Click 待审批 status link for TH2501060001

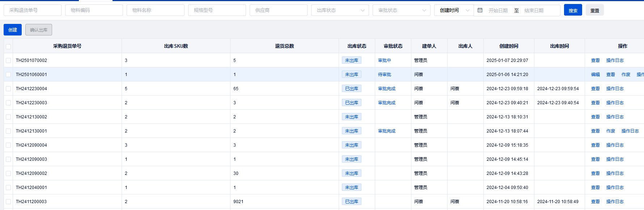coord(384,75)
